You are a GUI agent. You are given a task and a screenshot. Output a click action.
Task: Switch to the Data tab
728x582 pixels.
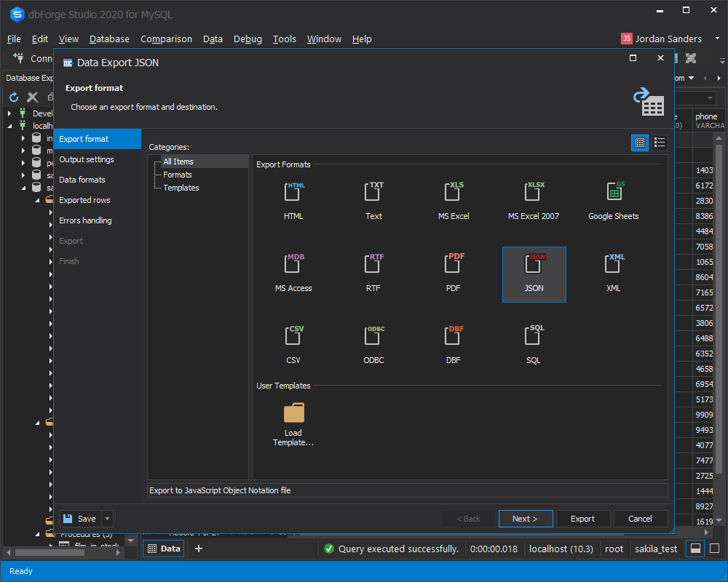(x=164, y=549)
